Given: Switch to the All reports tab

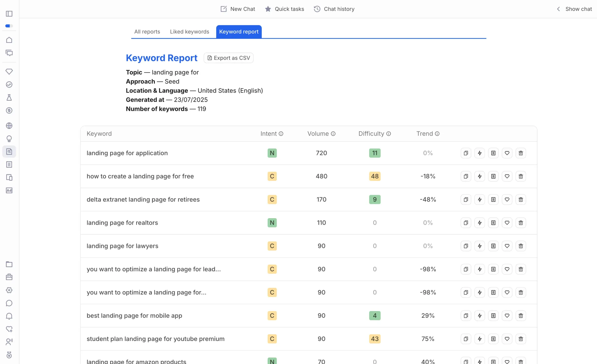Looking at the screenshot, I should click(147, 31).
